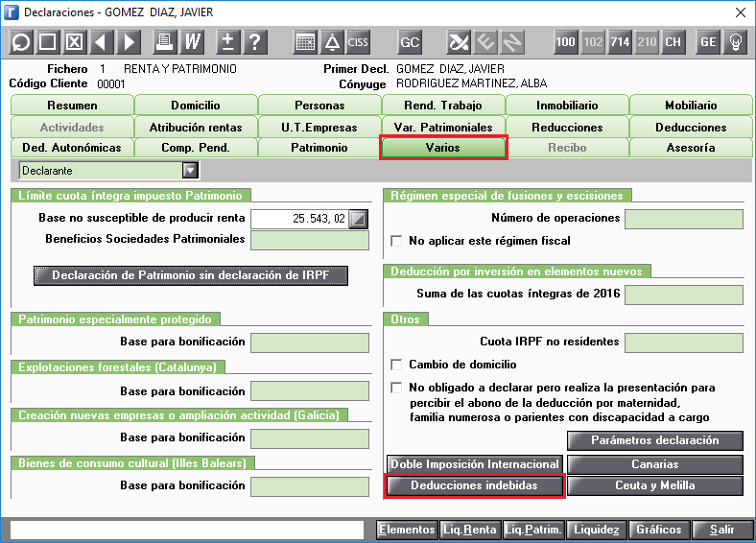The width and height of the screenshot is (756, 543).
Task: Click the crossed arrows toolbar icon
Action: 459,42
